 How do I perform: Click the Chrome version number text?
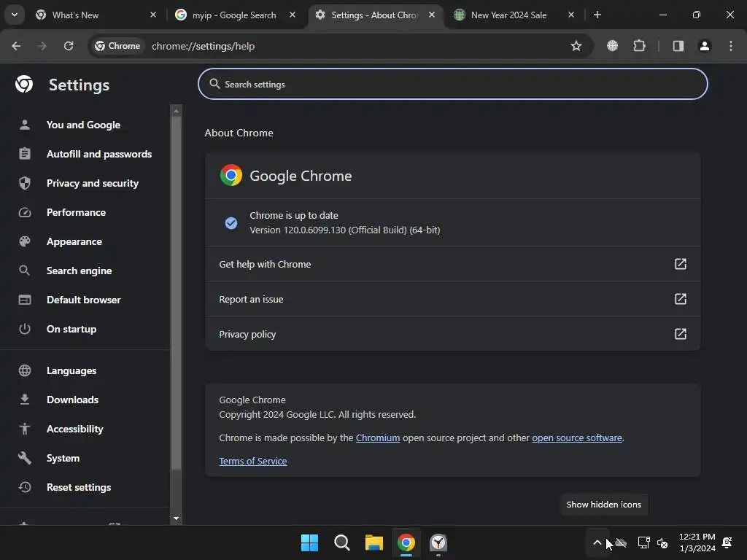[x=345, y=230]
